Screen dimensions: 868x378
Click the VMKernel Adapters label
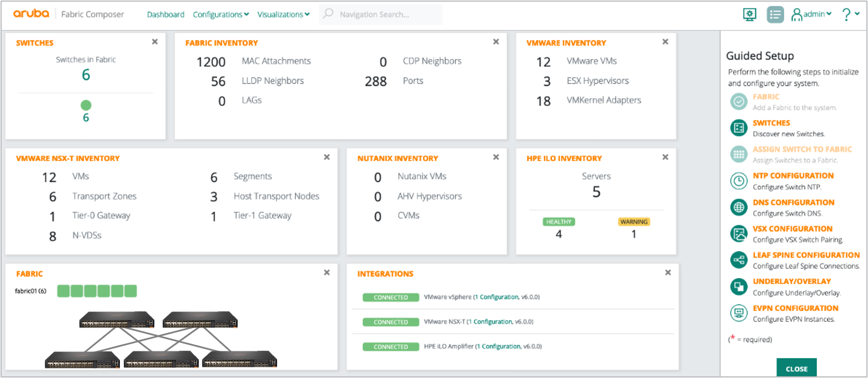604,100
